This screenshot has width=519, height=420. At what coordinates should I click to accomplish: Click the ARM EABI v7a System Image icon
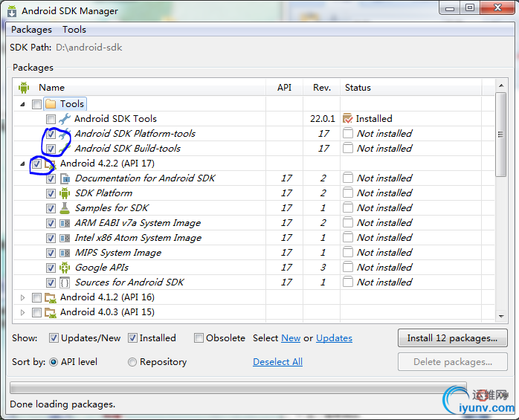65,223
